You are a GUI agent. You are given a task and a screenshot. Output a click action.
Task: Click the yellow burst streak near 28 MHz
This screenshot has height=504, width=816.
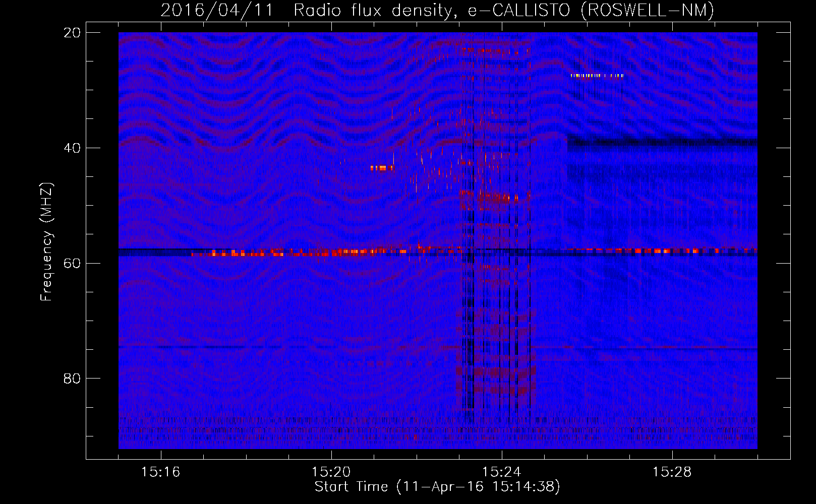pos(597,76)
